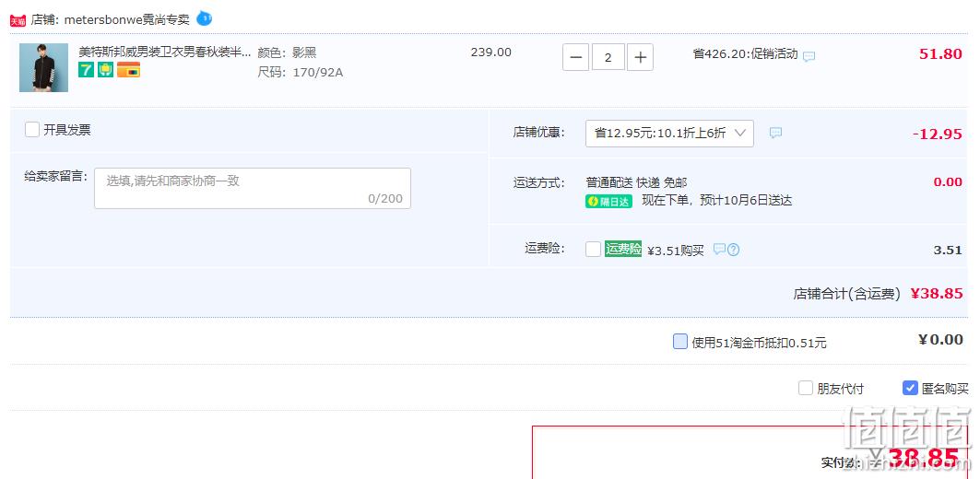
Task: Increase the quantity with the plus button
Action: tap(640, 57)
